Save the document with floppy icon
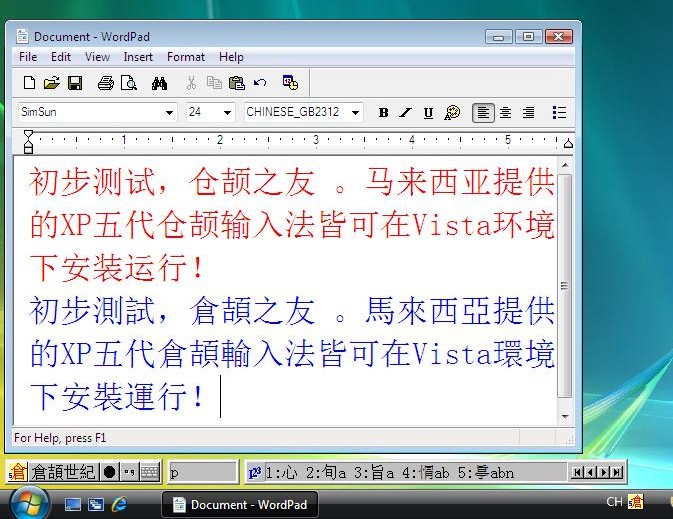Screen dimensions: 673x519 coord(75,83)
